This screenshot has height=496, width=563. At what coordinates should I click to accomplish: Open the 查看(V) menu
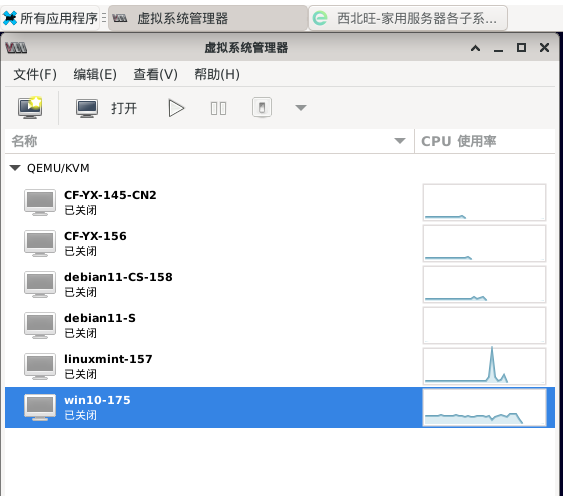155,74
